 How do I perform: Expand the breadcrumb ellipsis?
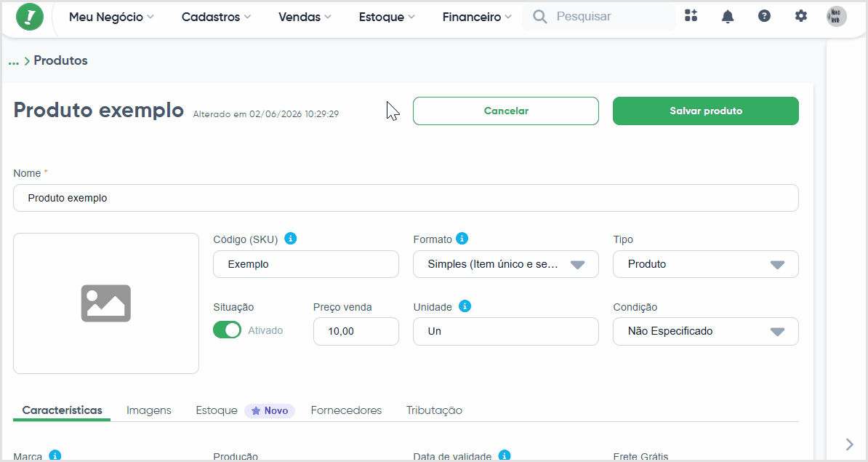[14, 62]
